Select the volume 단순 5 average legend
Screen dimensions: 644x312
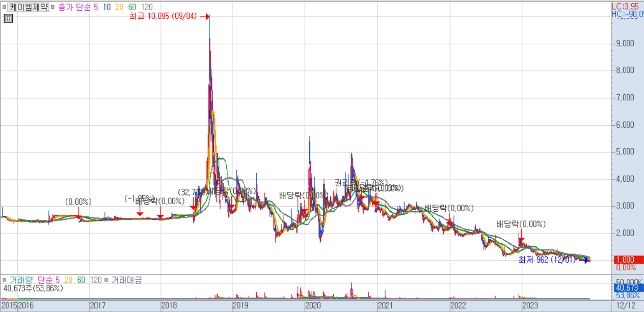tap(49, 279)
